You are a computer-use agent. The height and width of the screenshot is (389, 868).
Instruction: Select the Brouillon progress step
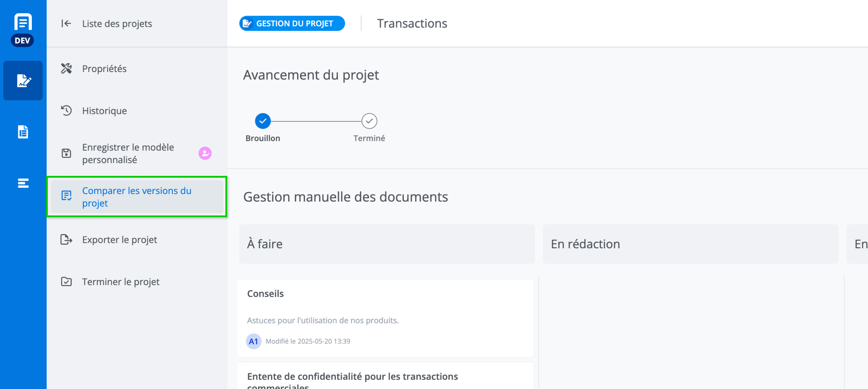point(263,121)
